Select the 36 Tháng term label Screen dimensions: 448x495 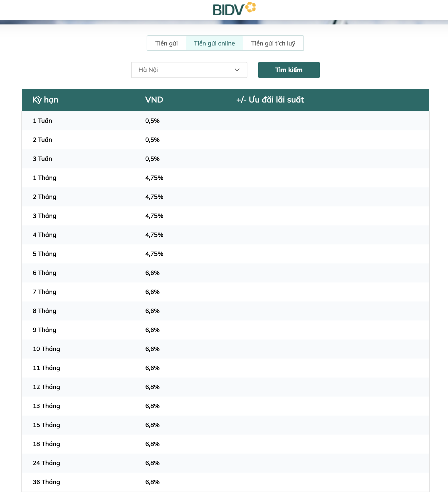click(46, 482)
